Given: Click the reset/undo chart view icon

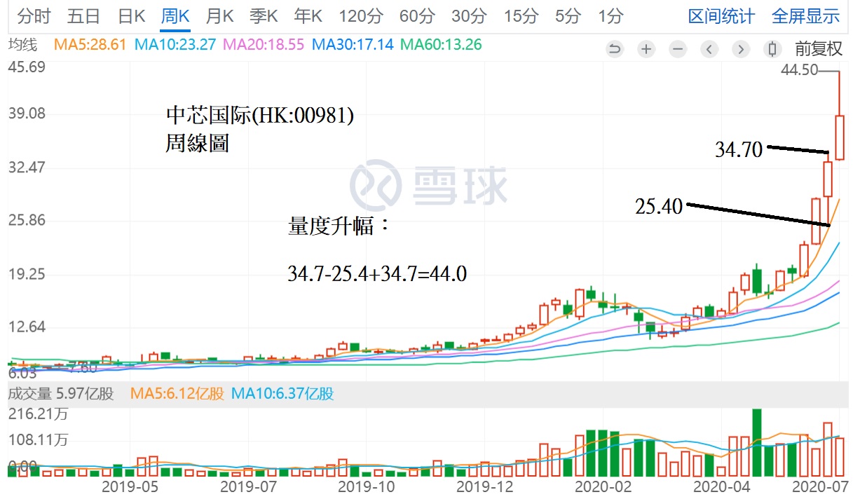Looking at the screenshot, I should pyautogui.click(x=615, y=49).
